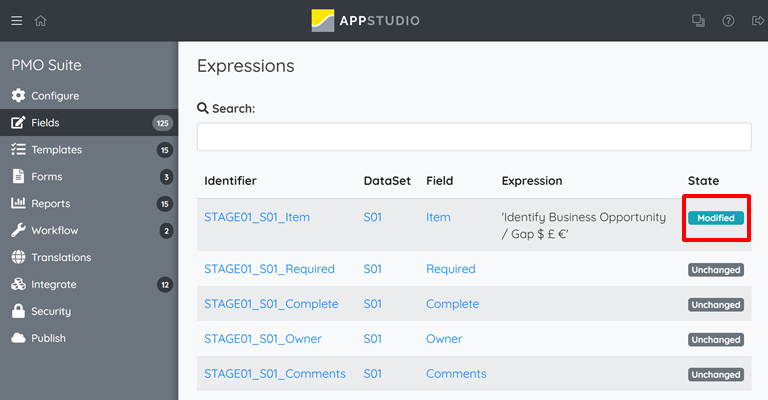Click the logout icon in header

758,21
